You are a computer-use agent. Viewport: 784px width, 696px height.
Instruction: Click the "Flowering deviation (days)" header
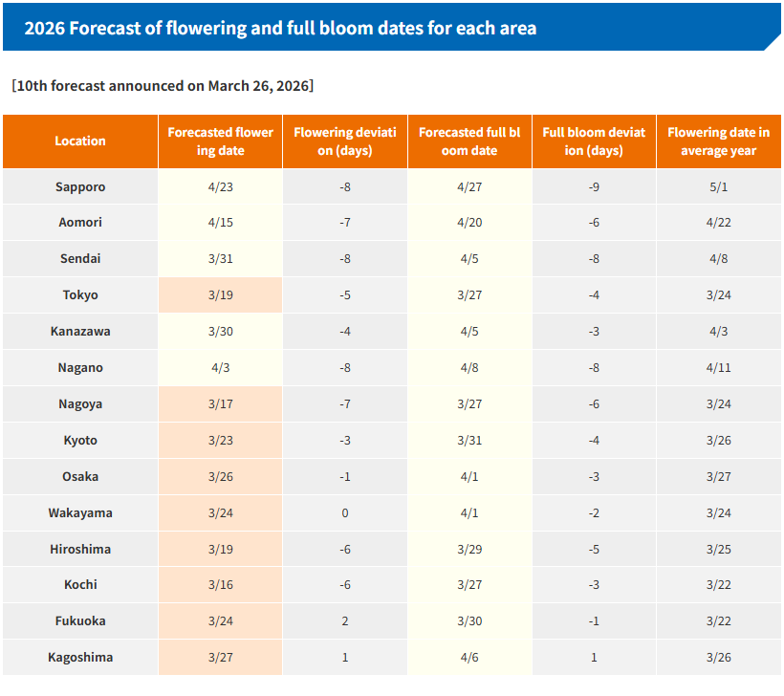[345, 141]
